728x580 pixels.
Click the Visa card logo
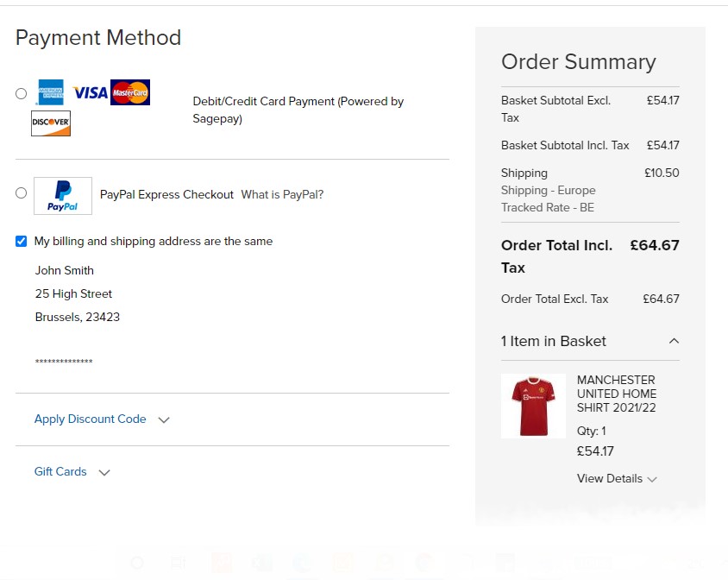91,92
